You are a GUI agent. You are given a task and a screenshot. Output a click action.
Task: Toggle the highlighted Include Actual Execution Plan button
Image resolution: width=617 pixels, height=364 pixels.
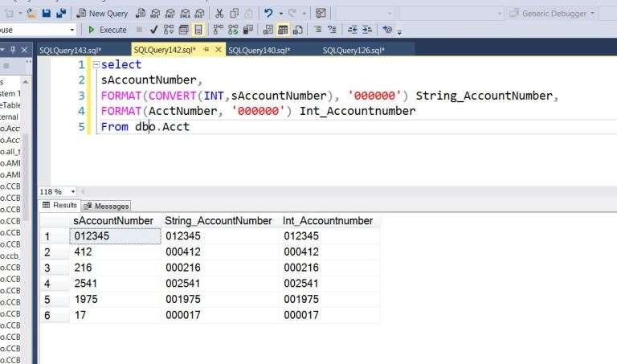(x=198, y=30)
